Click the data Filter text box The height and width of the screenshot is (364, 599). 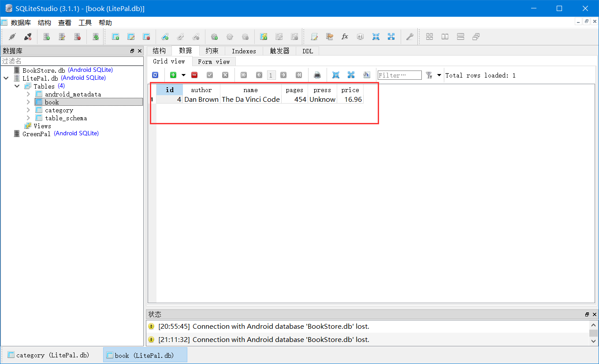coord(400,75)
